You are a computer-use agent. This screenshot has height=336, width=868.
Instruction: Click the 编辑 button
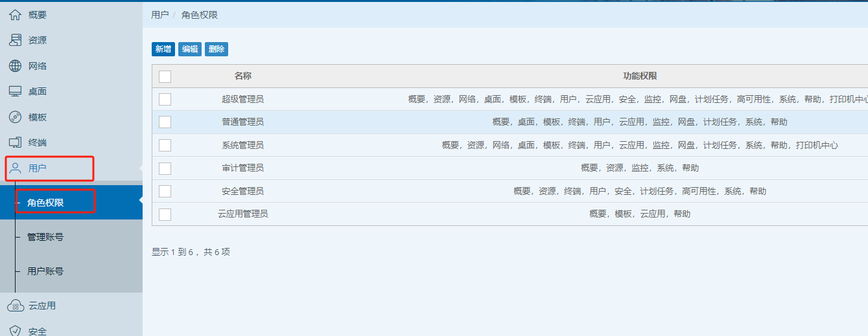click(190, 49)
